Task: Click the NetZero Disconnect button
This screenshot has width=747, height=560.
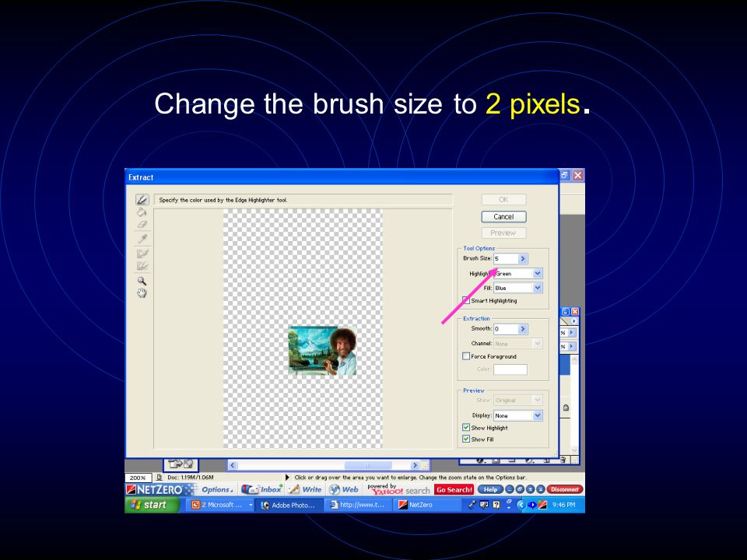Action: pos(565,489)
